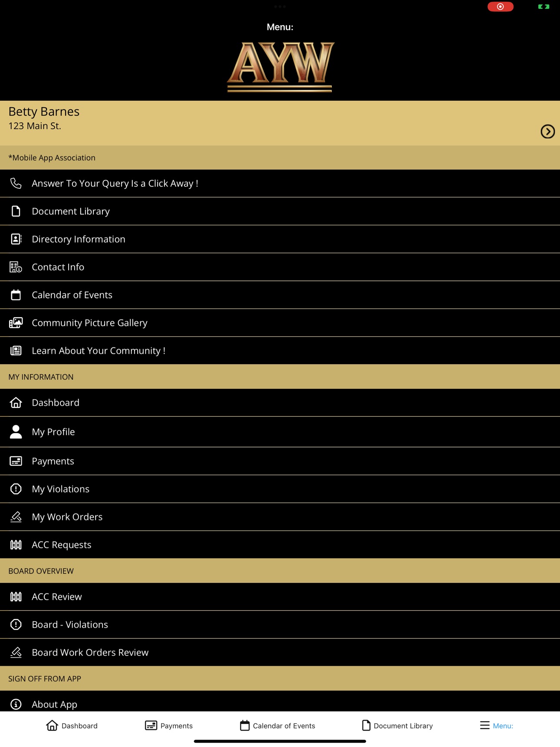Viewport: 560px width, 747px height.
Task: Open the Community Picture Gallery entry
Action: click(280, 322)
